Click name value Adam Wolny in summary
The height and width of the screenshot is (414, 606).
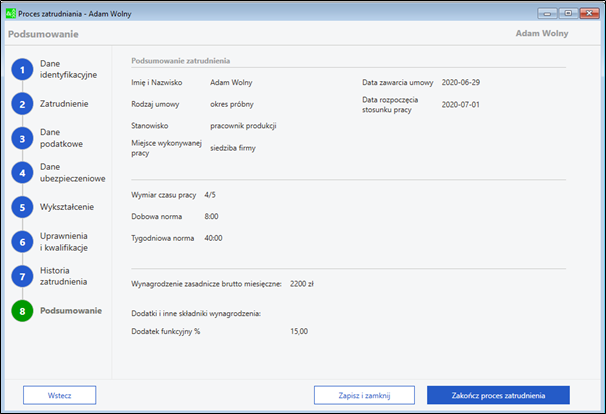(x=231, y=82)
